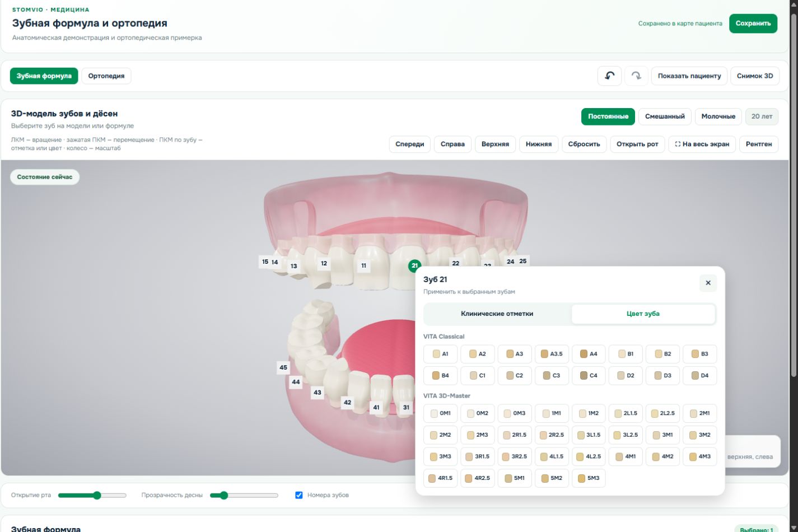Screen dimensions: 798x532
Task: Open the Ортопедия tab
Action: [106, 76]
